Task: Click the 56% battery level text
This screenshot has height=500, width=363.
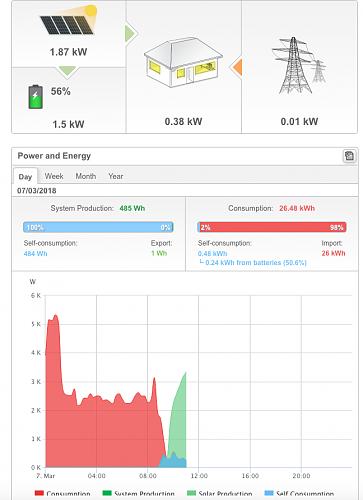Action: [61, 91]
